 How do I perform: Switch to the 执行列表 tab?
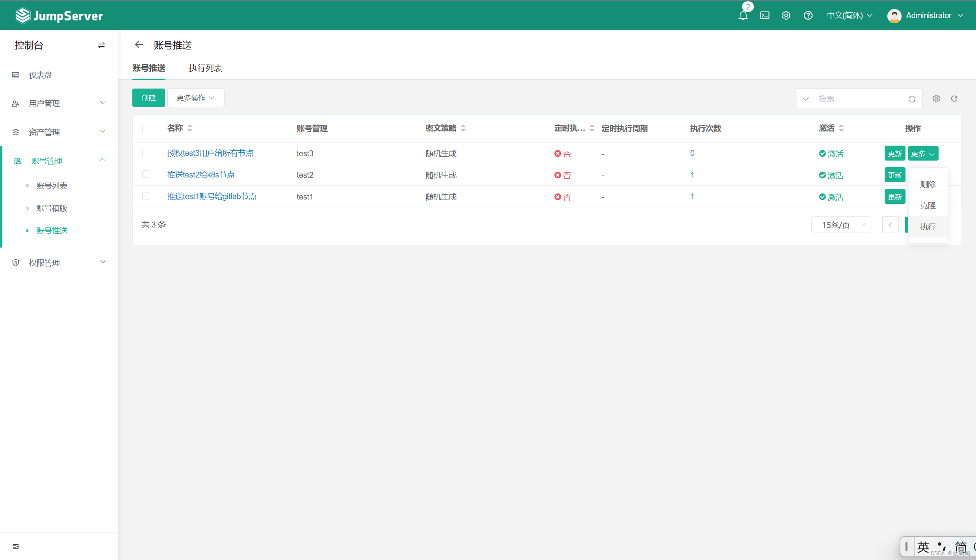click(x=205, y=68)
